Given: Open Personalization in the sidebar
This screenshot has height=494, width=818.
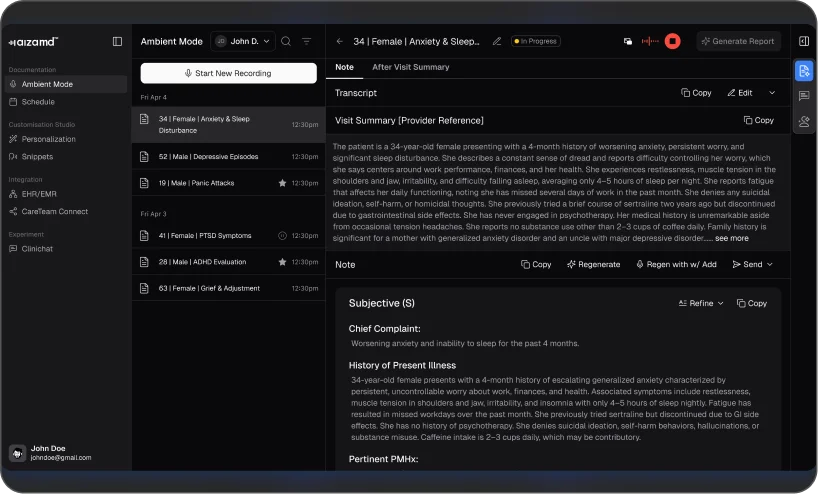Looking at the screenshot, I should pyautogui.click(x=48, y=139).
